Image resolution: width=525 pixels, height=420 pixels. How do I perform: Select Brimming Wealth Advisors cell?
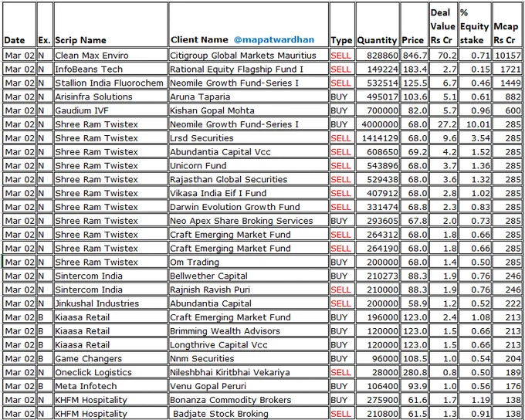[249, 331]
